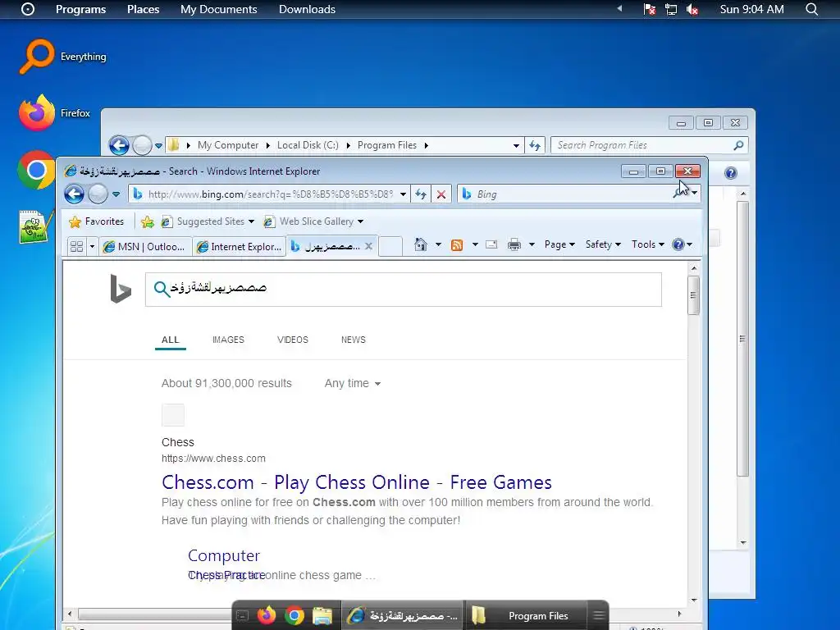840x630 pixels.
Task: Open Program Files address path dropdown
Action: [516, 145]
